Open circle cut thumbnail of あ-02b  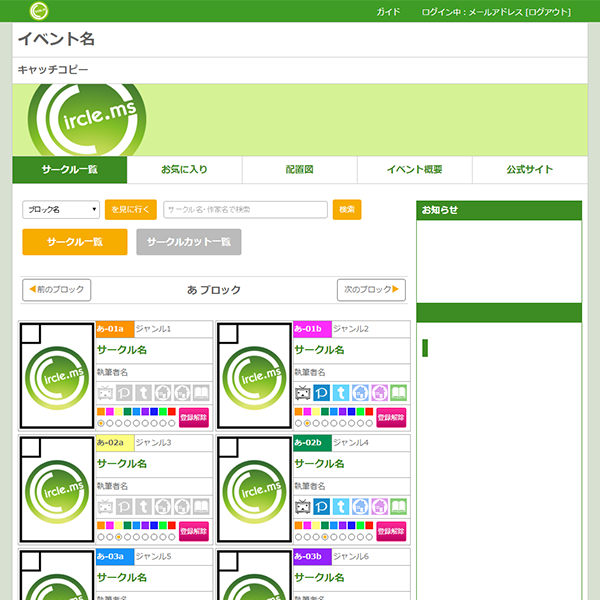[254, 489]
